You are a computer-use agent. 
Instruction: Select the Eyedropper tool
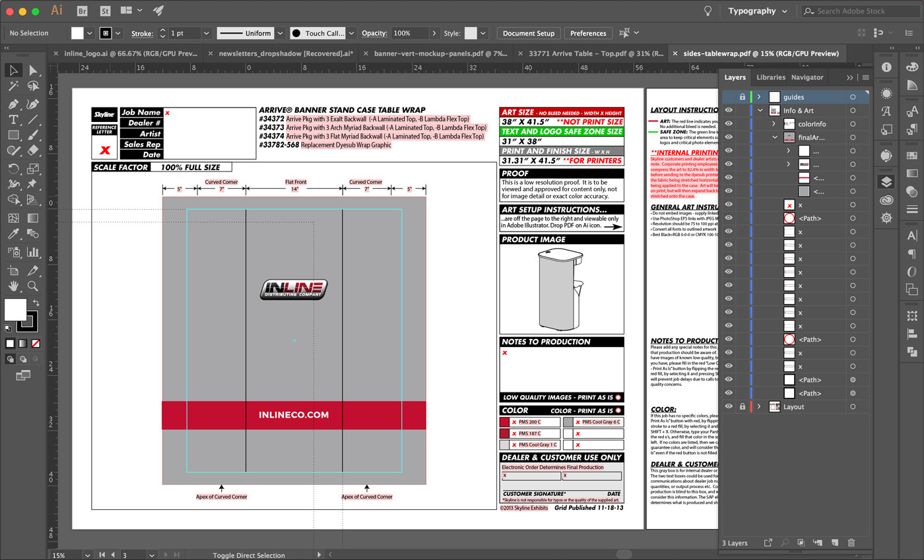13,234
